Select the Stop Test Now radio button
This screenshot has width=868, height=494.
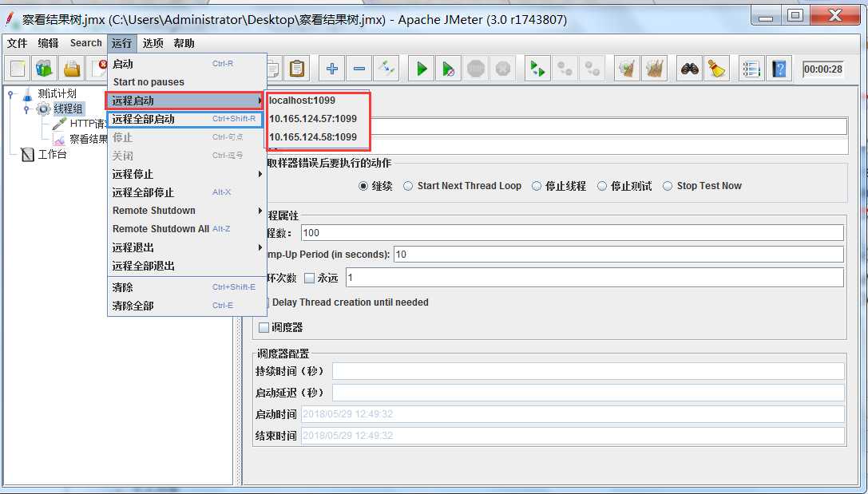click(668, 187)
